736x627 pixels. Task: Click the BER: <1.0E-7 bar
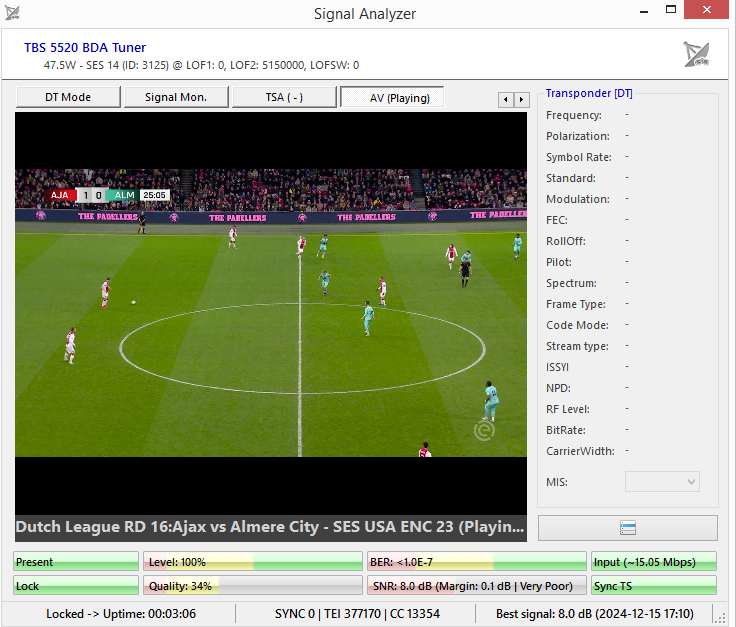tap(477, 561)
